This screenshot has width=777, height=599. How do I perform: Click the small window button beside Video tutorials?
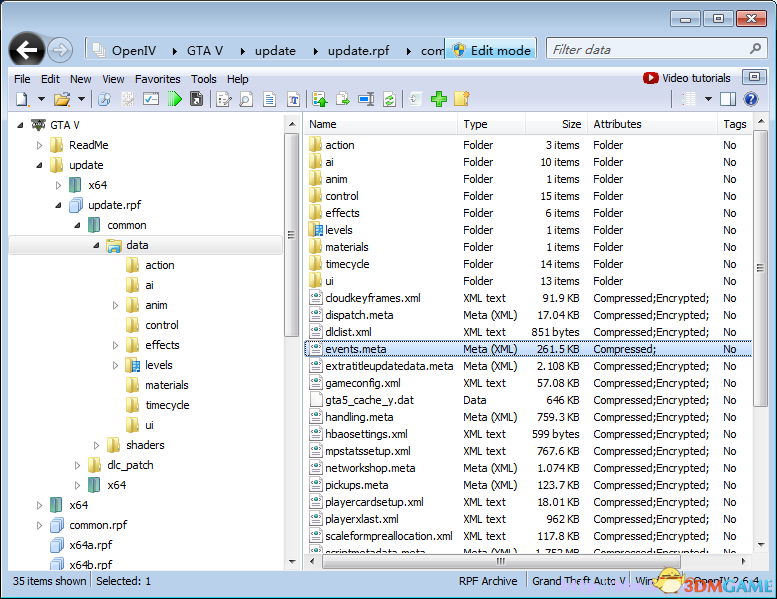coord(754,77)
